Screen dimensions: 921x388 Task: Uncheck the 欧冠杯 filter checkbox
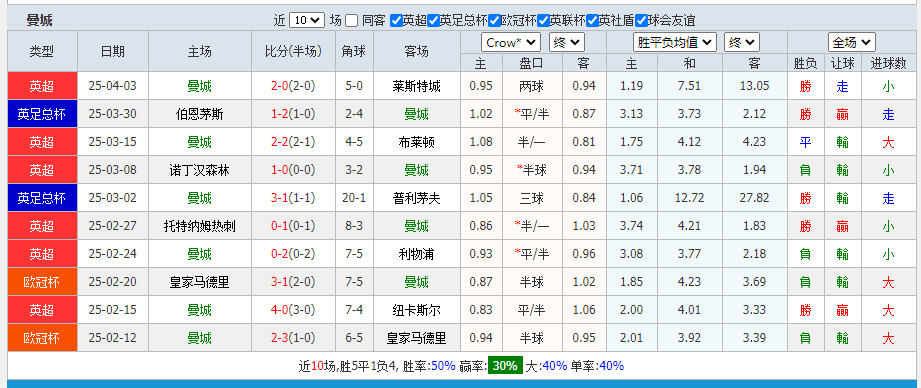[x=495, y=21]
